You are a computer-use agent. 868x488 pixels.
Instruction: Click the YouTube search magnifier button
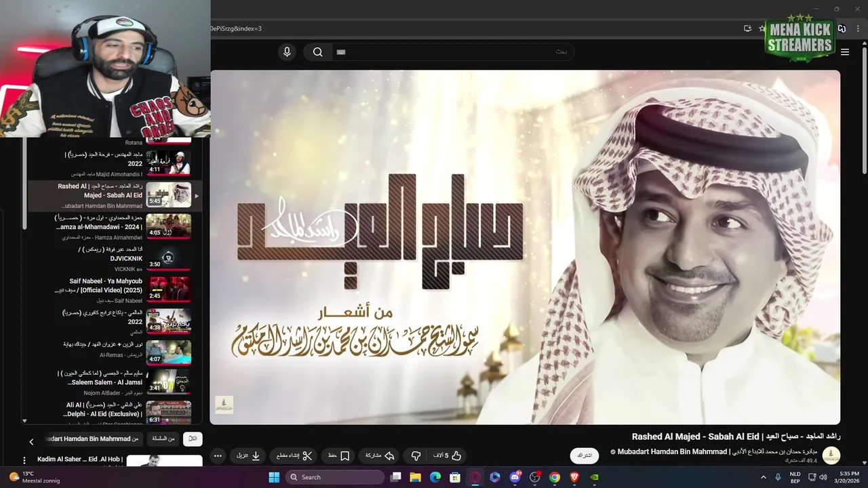(x=317, y=52)
